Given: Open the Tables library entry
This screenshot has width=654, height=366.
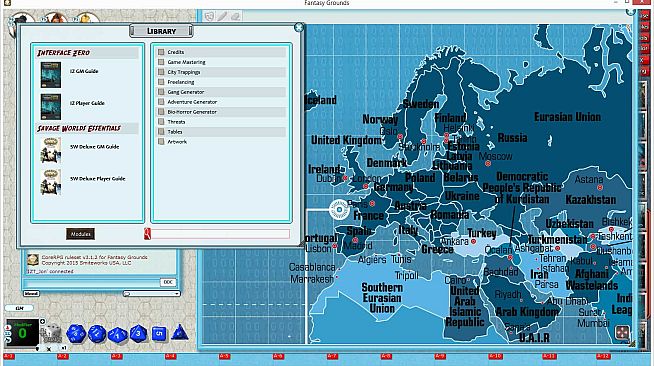Looking at the screenshot, I should pos(221,132).
